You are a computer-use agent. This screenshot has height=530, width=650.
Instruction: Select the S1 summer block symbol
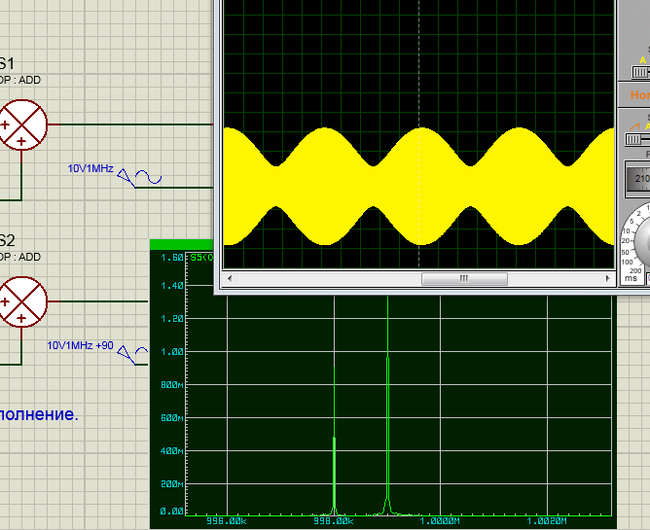pyautogui.click(x=23, y=125)
